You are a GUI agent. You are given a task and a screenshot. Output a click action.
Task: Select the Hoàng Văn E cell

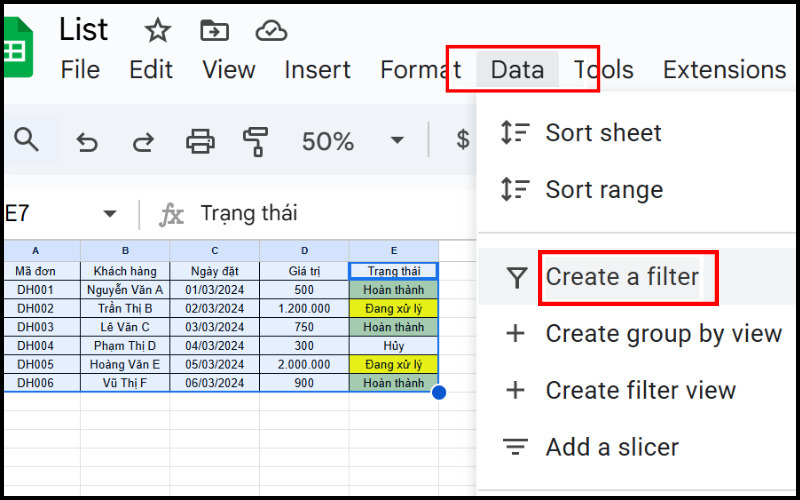(x=125, y=364)
